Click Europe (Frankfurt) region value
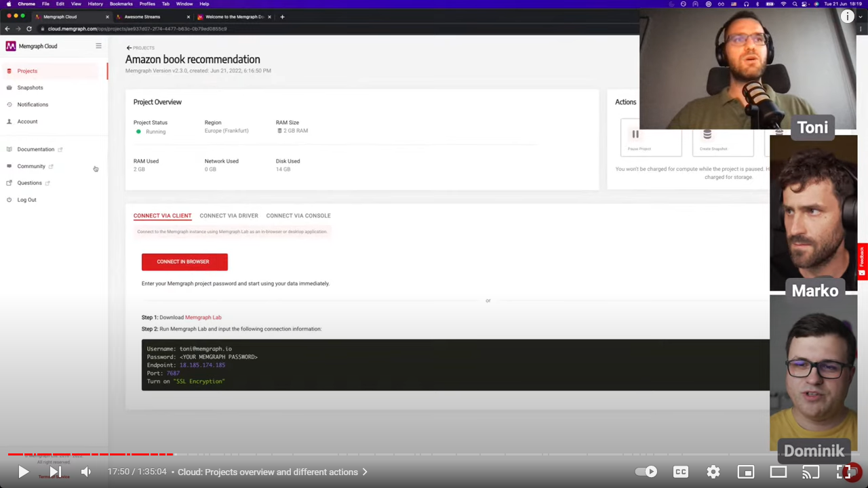The image size is (868, 488). pyautogui.click(x=226, y=131)
